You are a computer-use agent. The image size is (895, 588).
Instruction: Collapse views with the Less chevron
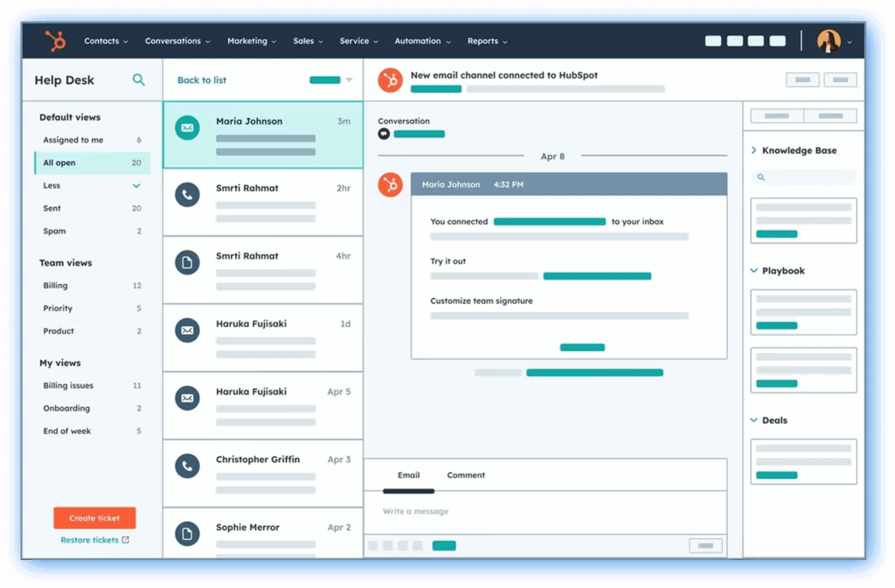point(136,185)
